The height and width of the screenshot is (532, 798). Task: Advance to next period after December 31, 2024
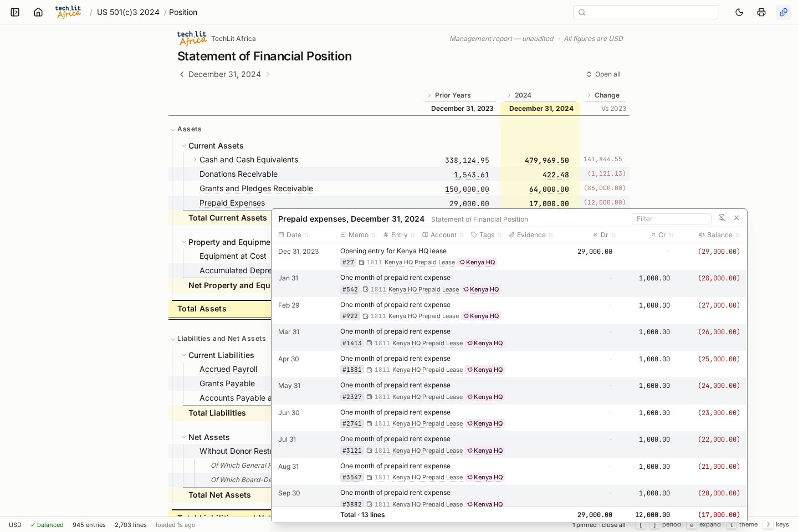(x=267, y=74)
